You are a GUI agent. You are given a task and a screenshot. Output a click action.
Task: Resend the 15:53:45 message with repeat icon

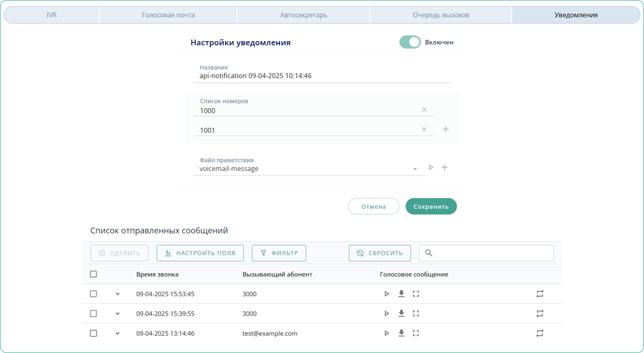tap(540, 294)
